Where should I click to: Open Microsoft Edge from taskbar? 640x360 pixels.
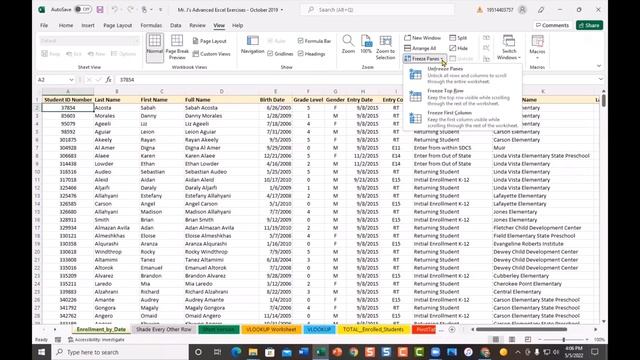[236, 352]
